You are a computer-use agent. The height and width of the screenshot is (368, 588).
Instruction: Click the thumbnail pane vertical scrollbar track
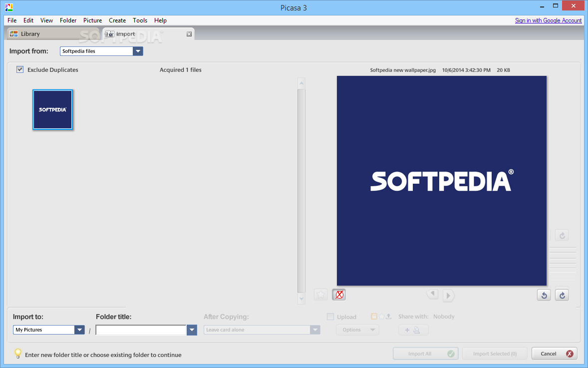pos(301,191)
